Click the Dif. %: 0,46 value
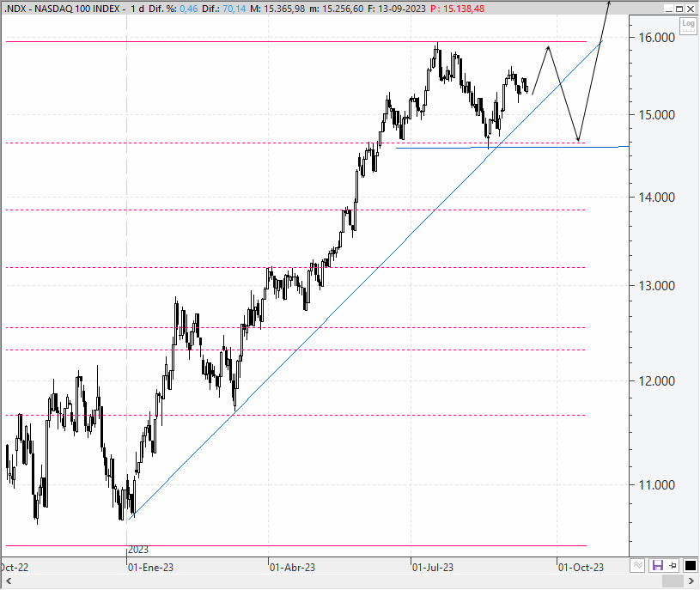 pyautogui.click(x=173, y=9)
